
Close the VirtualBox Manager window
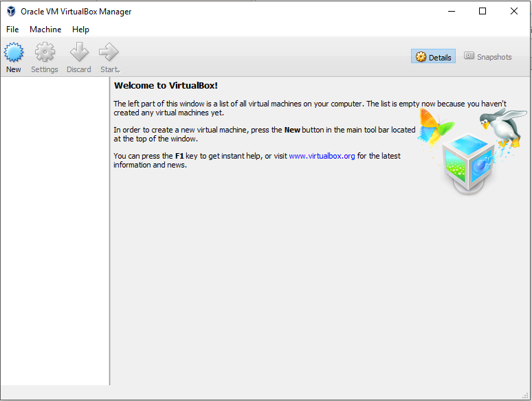click(x=513, y=11)
